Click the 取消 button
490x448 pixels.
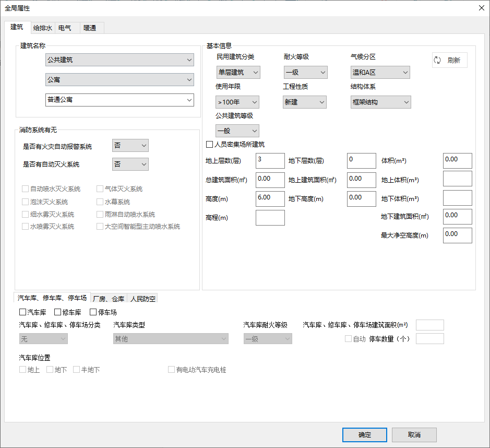click(x=414, y=435)
